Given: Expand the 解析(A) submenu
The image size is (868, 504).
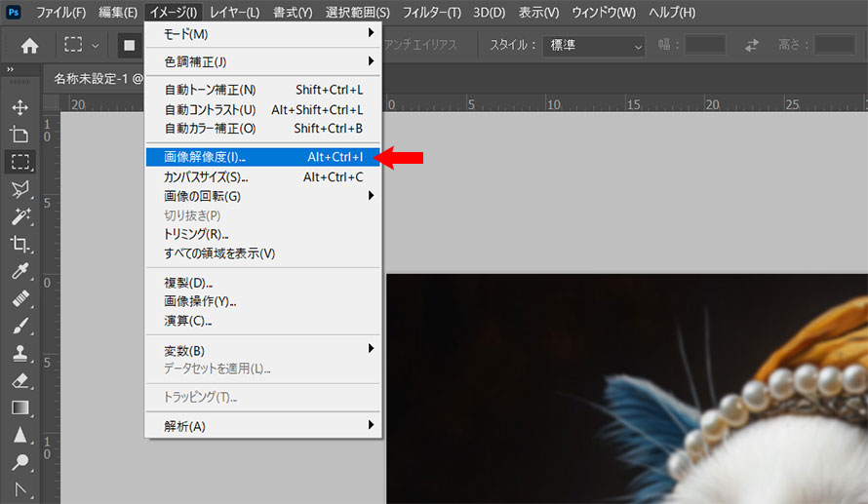Looking at the screenshot, I should click(x=263, y=426).
